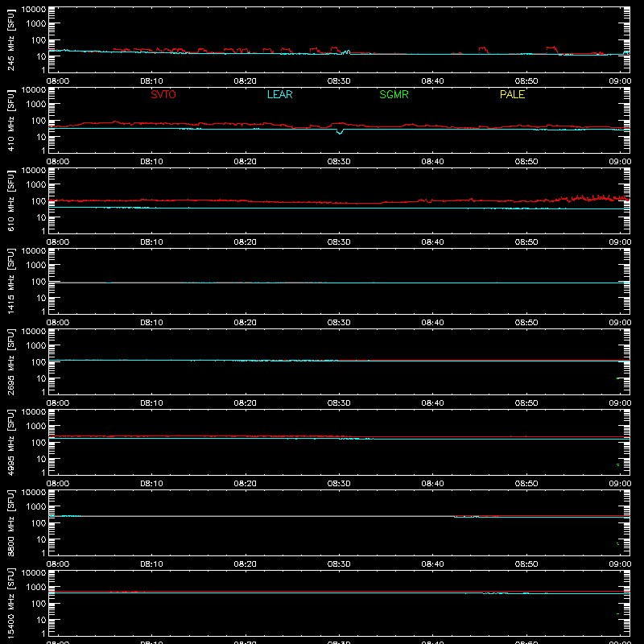This screenshot has width=644, height=644.
Task: Click the yellow PALE legend label
Action: (512, 94)
